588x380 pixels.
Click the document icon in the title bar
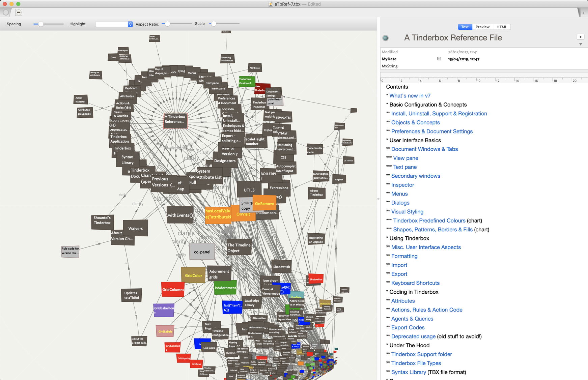271,4
